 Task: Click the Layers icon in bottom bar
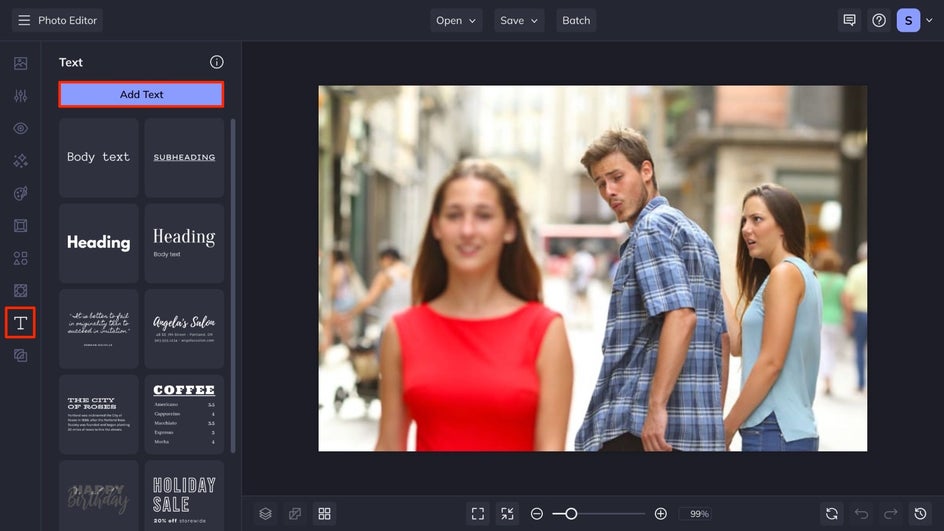tap(265, 513)
